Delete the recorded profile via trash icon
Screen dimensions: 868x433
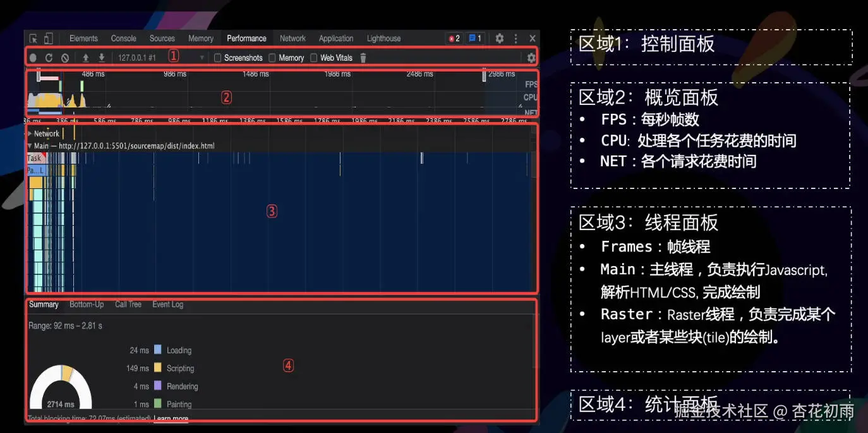(x=363, y=58)
